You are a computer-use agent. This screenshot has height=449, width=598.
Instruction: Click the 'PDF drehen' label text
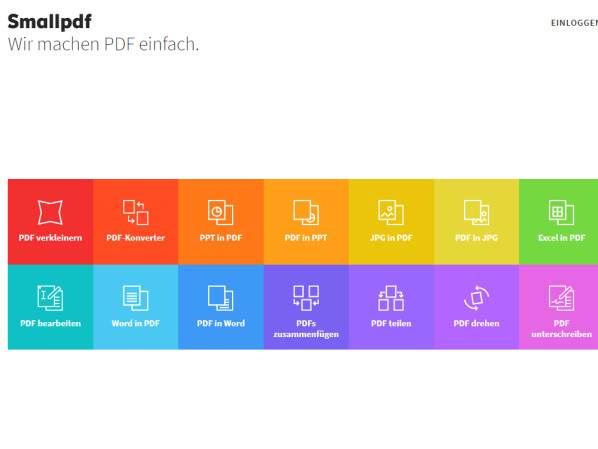476,323
